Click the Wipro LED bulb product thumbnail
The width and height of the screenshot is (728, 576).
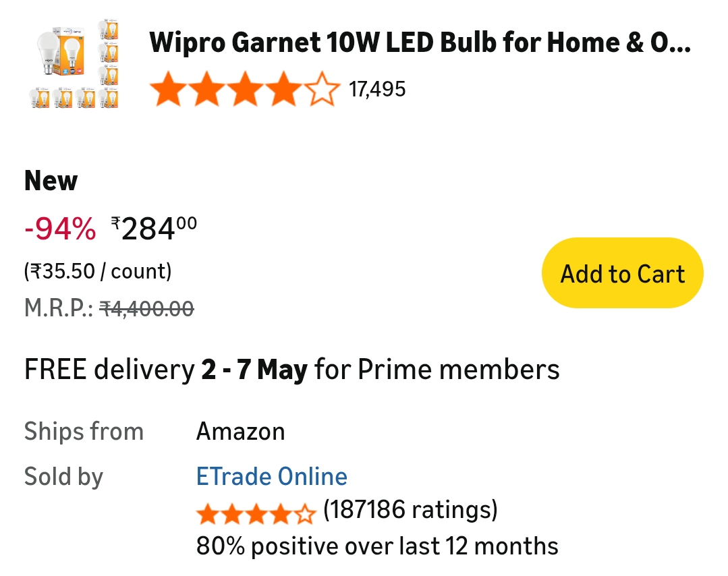click(75, 63)
